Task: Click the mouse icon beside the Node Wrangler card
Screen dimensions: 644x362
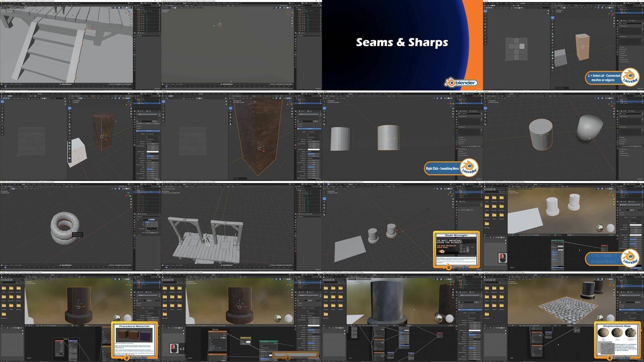Action: point(502,257)
